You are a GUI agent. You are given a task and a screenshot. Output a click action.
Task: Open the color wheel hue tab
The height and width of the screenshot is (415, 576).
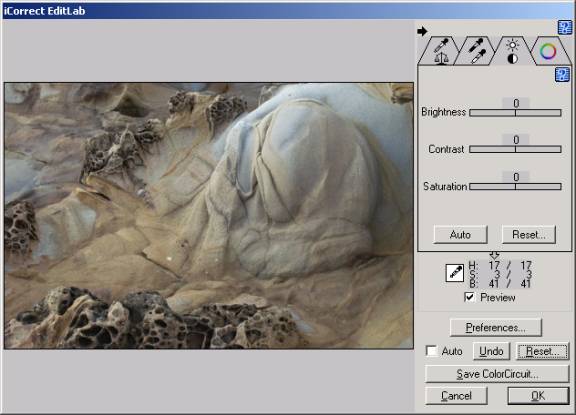point(549,52)
